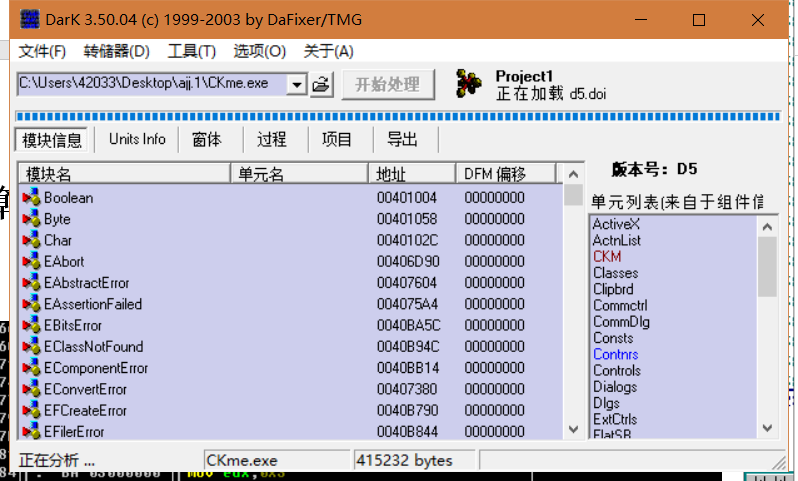Click the icon beside EFilerError row
The image size is (798, 481).
tap(31, 432)
